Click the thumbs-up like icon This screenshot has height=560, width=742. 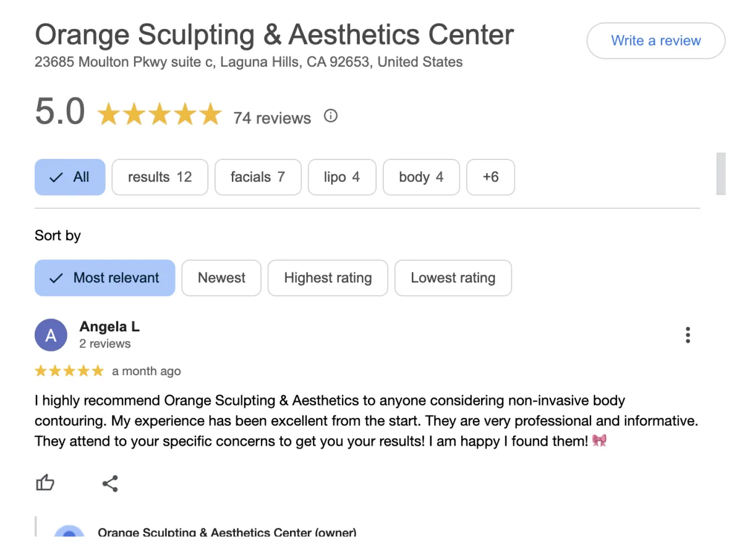[45, 483]
